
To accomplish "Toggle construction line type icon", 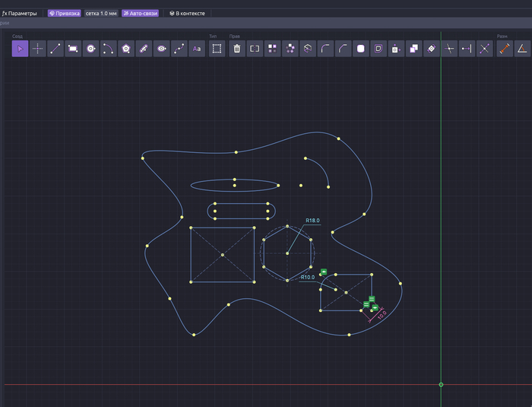I will tap(217, 49).
